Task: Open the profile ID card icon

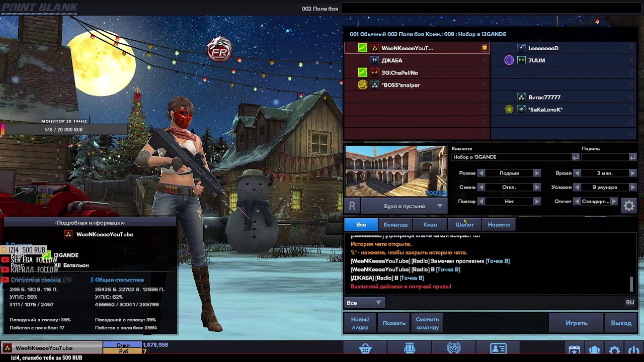Action: point(498,348)
